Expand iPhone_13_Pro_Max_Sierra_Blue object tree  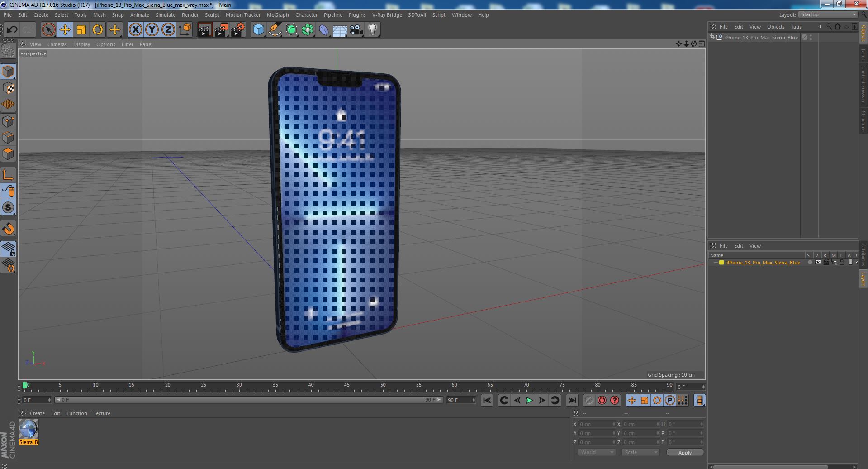coord(712,38)
